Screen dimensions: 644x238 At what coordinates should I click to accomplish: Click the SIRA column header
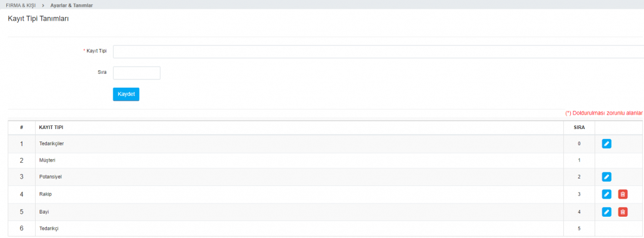point(579,128)
